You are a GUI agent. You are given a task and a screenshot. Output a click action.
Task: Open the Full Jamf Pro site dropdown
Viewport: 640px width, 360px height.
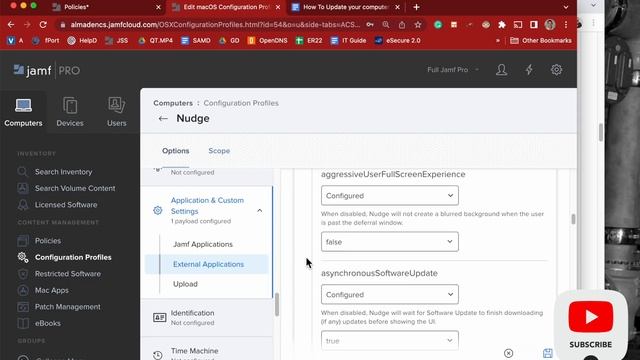click(453, 70)
